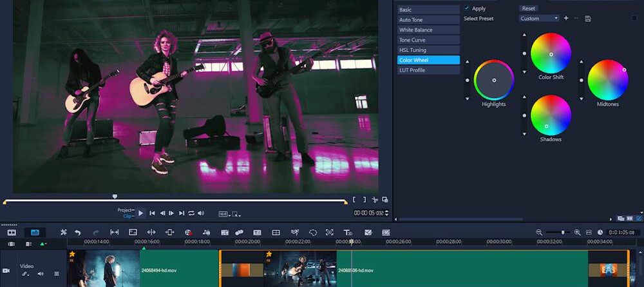The height and width of the screenshot is (287, 644).
Task: Expand the green add-track arrow dropdown
Action: pyautogui.click(x=43, y=244)
